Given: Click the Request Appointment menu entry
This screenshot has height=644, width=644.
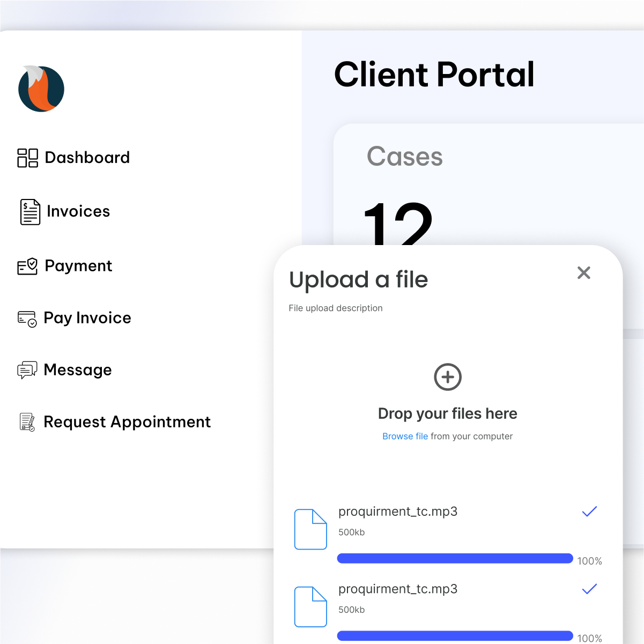Looking at the screenshot, I should tap(127, 422).
